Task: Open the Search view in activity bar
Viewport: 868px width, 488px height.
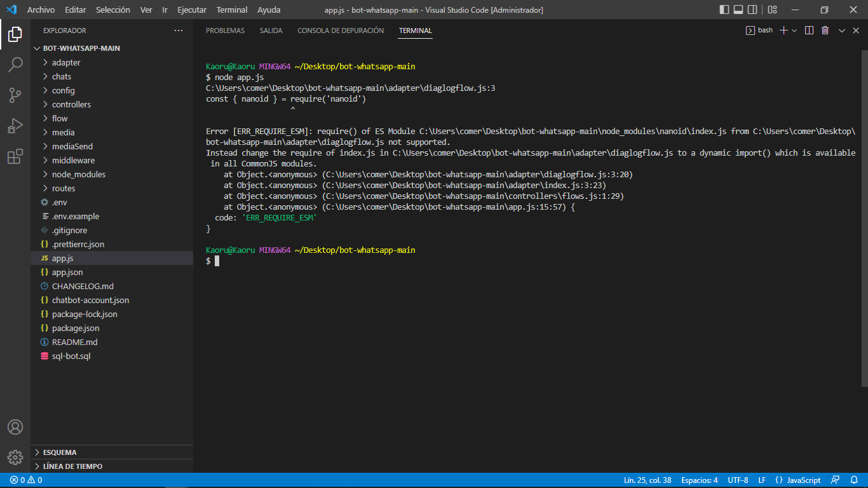Action: pos(15,65)
